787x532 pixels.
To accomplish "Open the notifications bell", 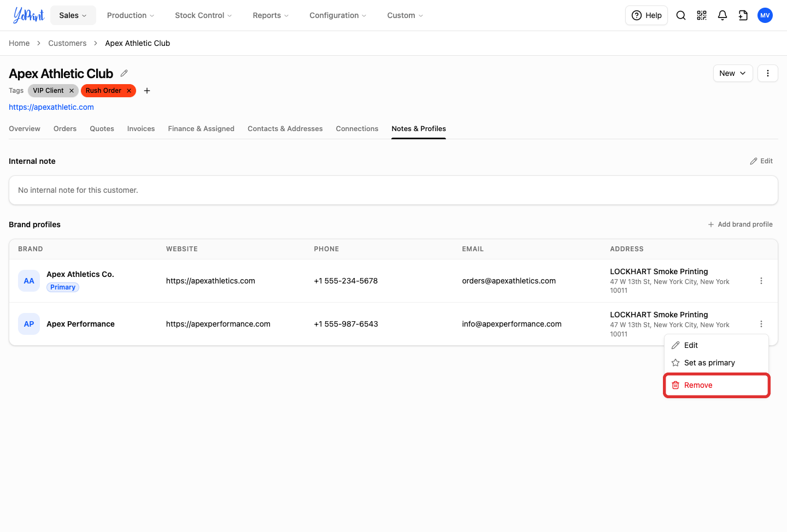I will [x=723, y=15].
